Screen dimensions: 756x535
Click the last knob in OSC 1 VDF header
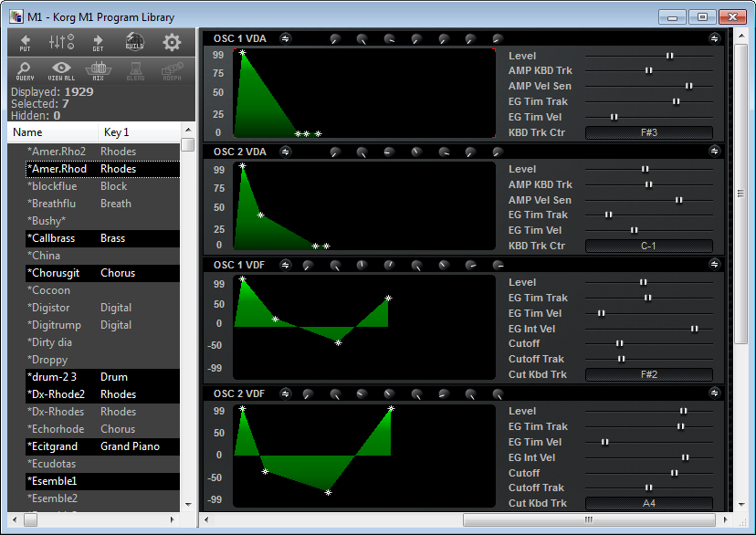click(498, 265)
